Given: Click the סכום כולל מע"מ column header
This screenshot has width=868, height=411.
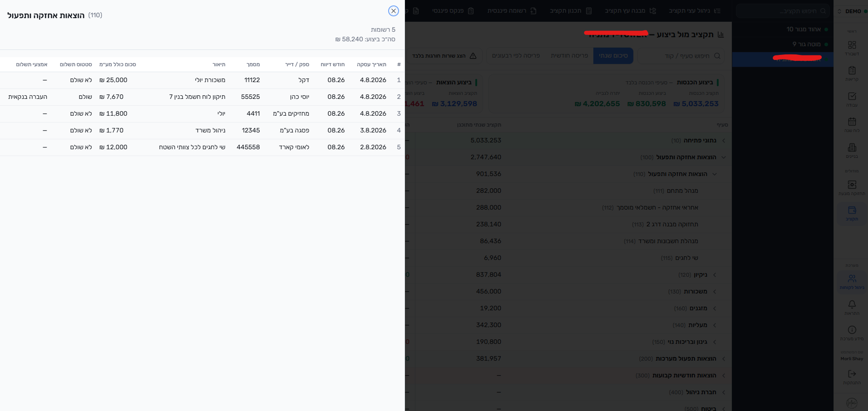Looking at the screenshot, I should (x=118, y=64).
